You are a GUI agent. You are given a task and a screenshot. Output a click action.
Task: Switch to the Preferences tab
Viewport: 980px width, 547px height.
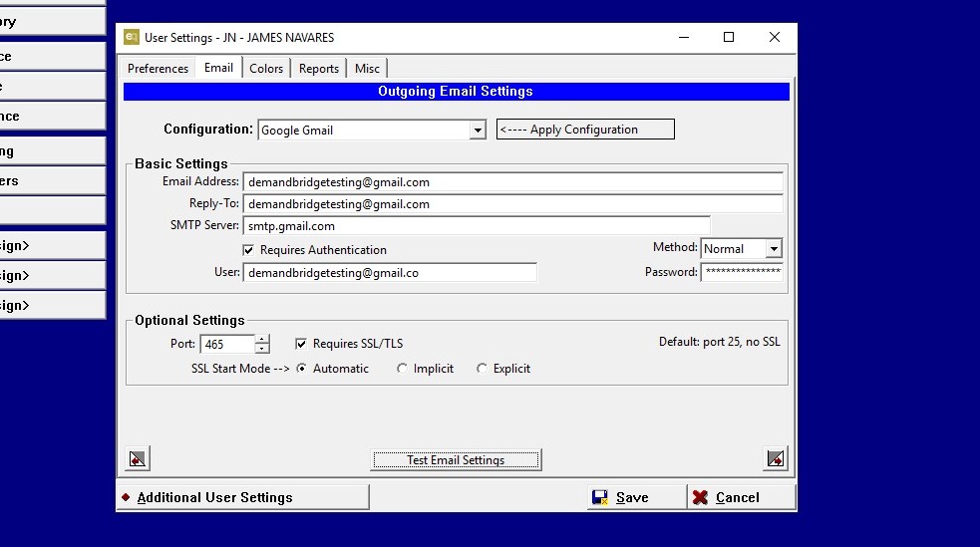tap(158, 68)
